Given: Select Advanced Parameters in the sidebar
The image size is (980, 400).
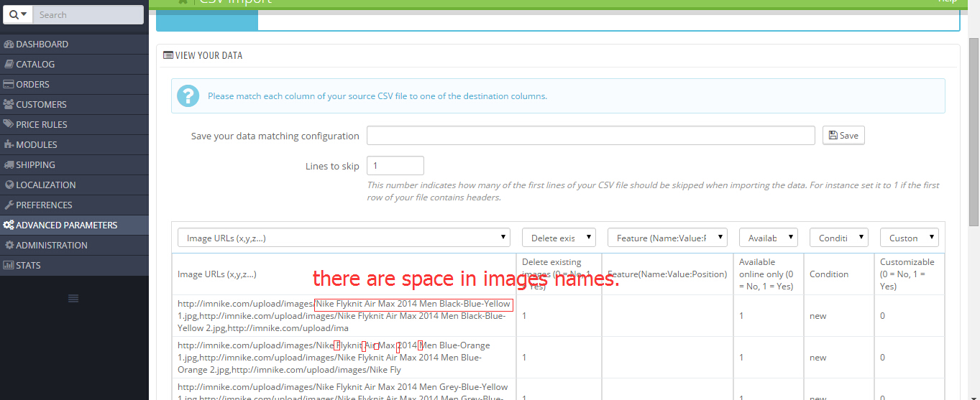Looking at the screenshot, I should 74,225.
